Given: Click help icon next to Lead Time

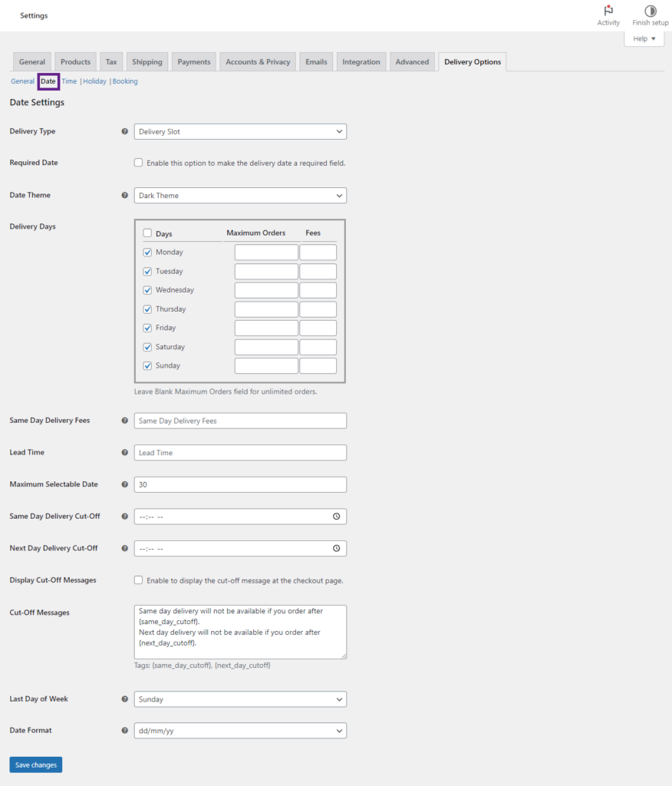Looking at the screenshot, I should pyautogui.click(x=125, y=453).
